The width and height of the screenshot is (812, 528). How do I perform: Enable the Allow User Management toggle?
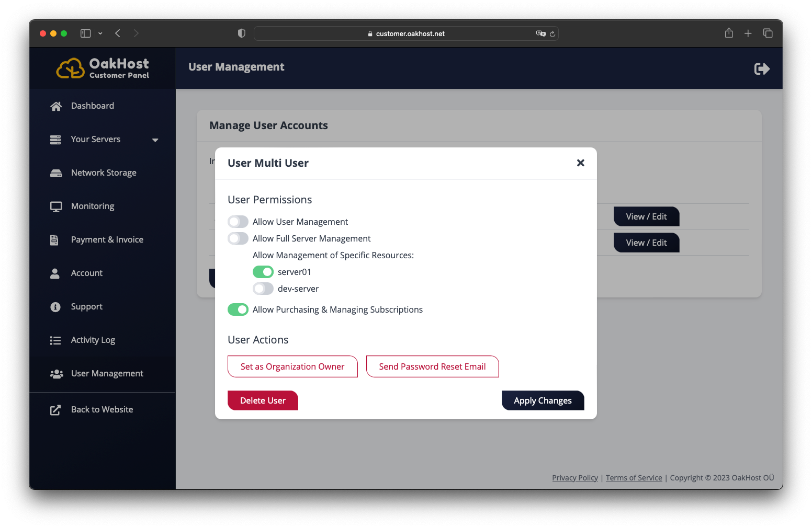(x=238, y=222)
